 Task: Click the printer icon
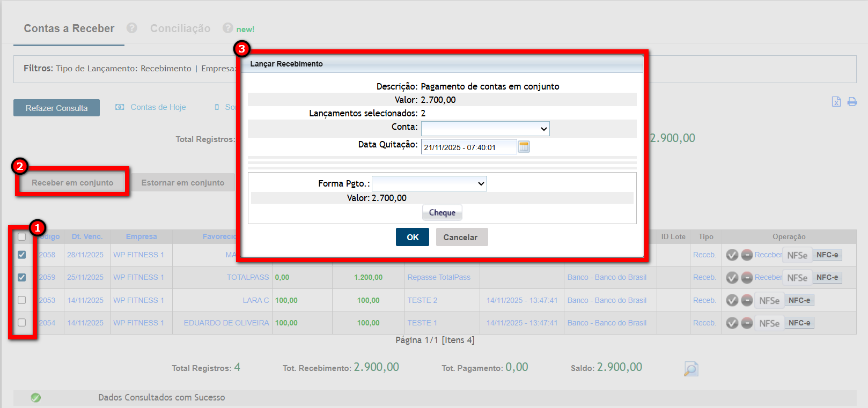pos(852,101)
